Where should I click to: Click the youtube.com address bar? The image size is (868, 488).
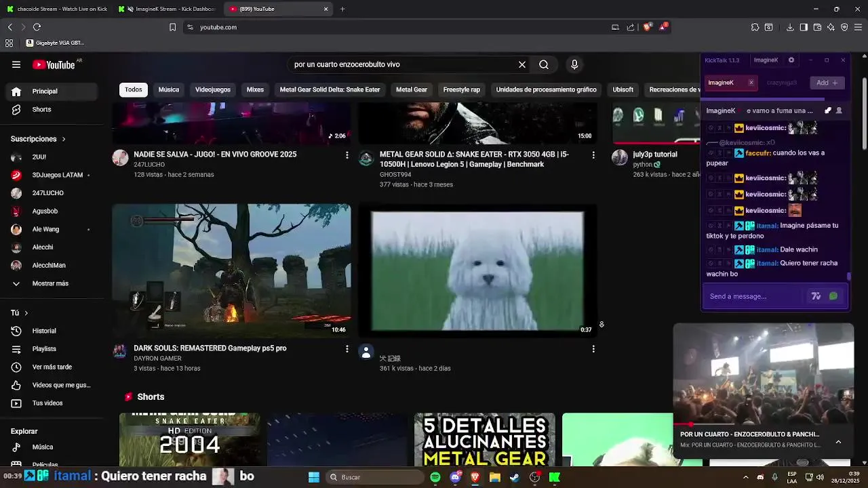pyautogui.click(x=393, y=27)
